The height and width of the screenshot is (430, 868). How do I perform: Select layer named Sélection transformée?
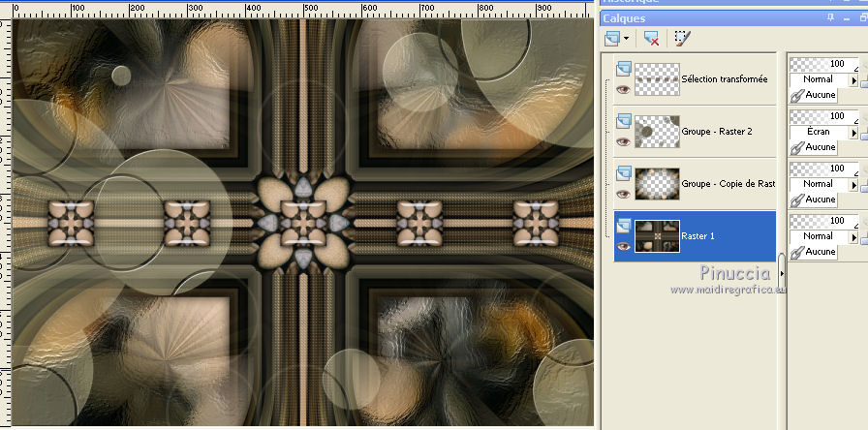point(724,79)
